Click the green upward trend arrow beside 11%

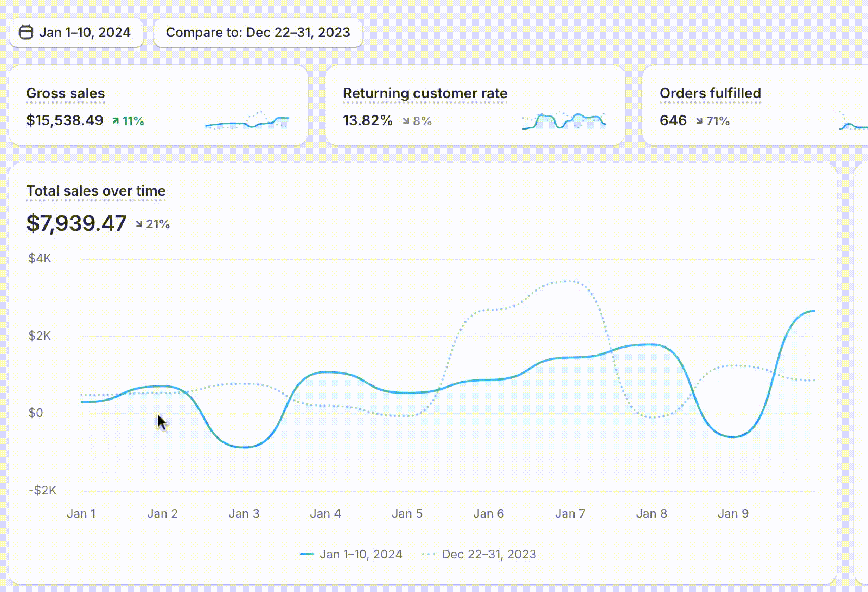(114, 120)
